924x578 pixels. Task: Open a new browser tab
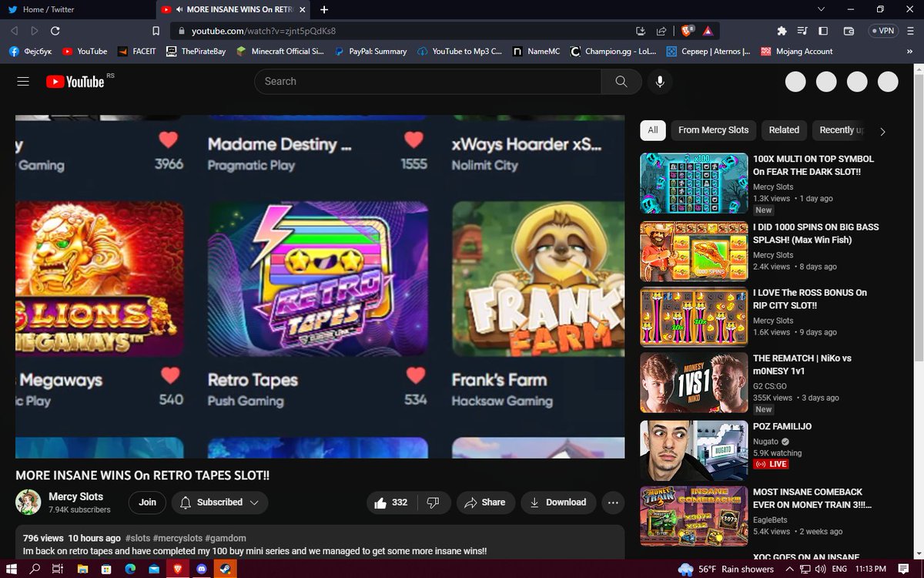pos(324,9)
